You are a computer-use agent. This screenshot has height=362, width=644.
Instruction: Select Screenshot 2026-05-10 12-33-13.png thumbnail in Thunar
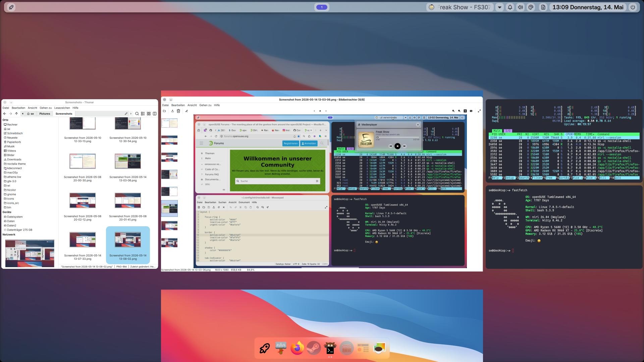pos(83,123)
